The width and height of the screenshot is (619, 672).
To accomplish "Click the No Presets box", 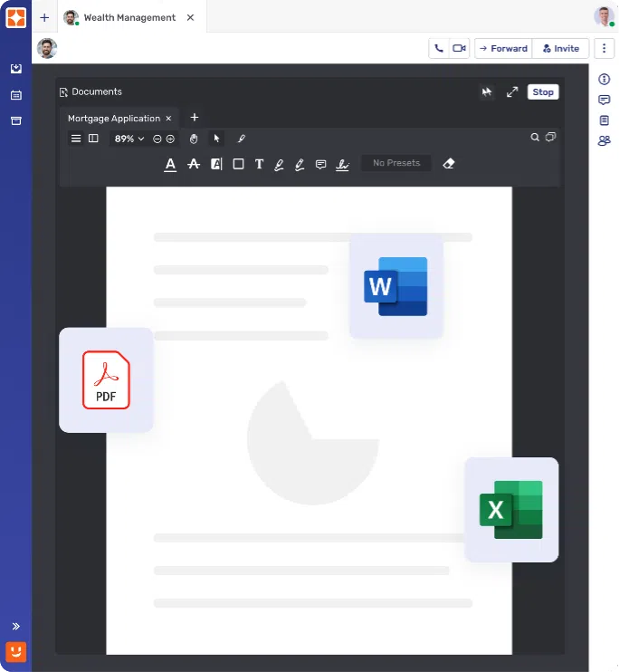I will coord(396,163).
